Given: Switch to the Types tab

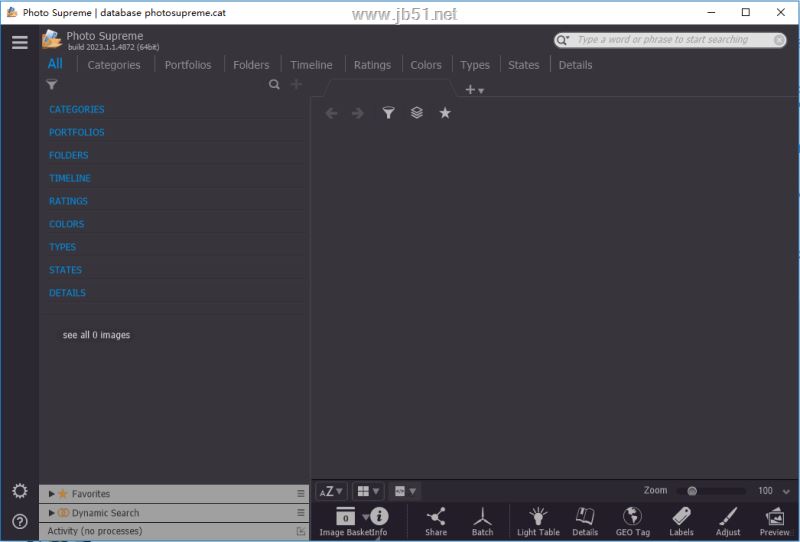Looking at the screenshot, I should [x=474, y=65].
